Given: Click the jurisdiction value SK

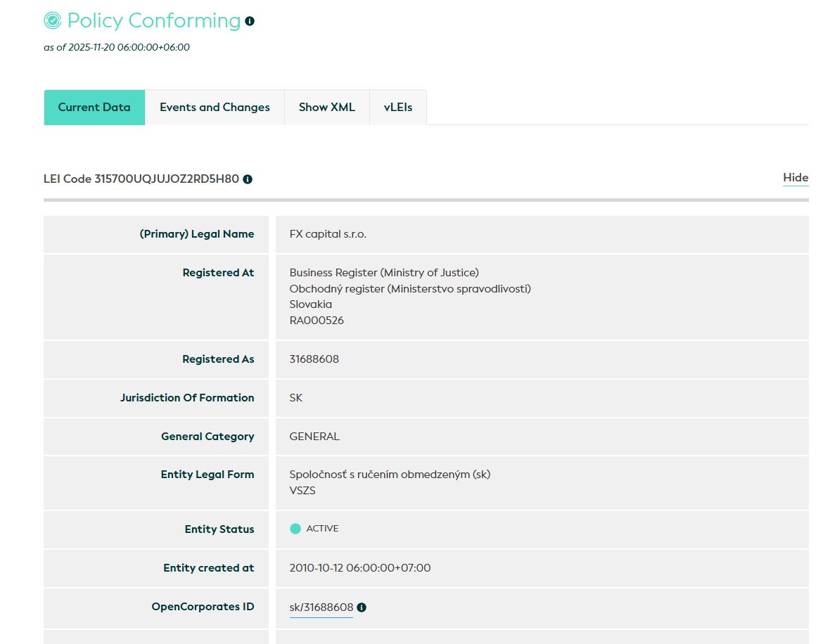Looking at the screenshot, I should click(296, 398).
